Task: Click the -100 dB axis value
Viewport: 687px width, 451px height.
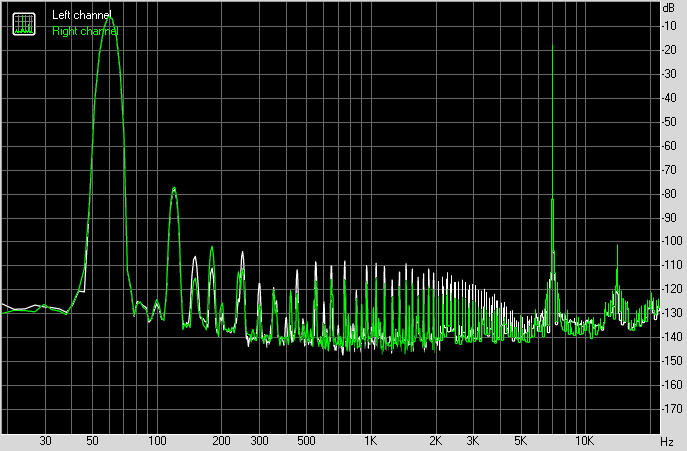Action: 671,241
